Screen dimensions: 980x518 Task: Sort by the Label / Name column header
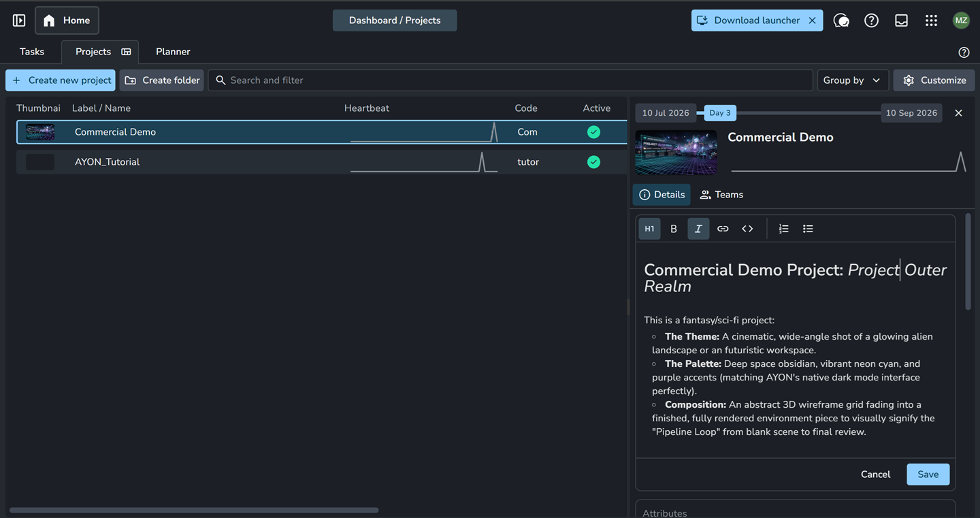coord(101,108)
